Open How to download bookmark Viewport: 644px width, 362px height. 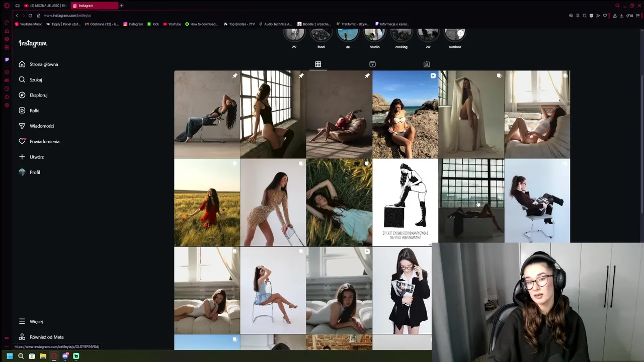pyautogui.click(x=201, y=24)
